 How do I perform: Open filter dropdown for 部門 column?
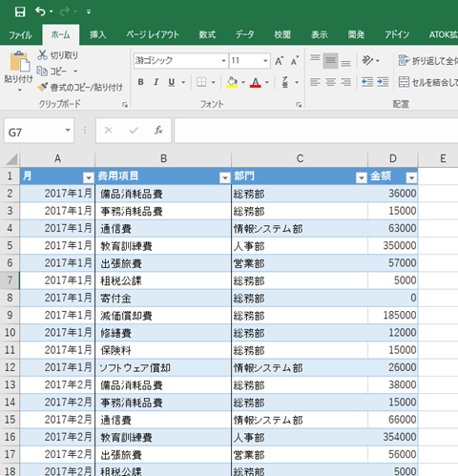[x=362, y=177]
